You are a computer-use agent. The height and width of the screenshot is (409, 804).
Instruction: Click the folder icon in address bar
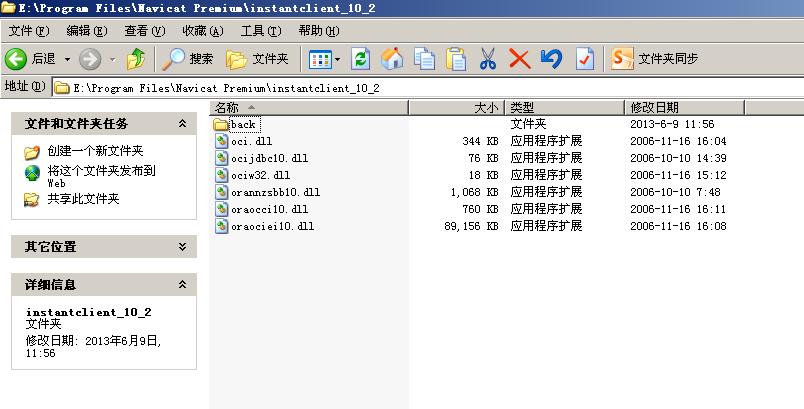(63, 88)
